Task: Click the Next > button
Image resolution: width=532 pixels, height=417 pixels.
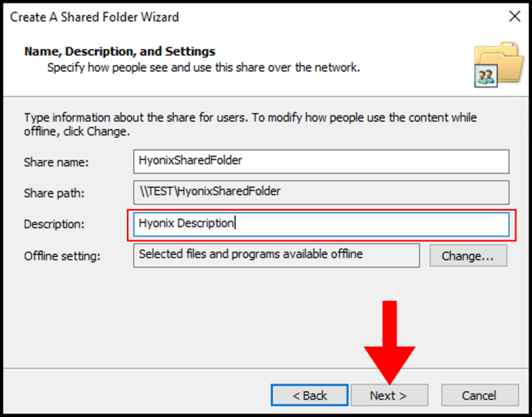Action: [x=389, y=395]
